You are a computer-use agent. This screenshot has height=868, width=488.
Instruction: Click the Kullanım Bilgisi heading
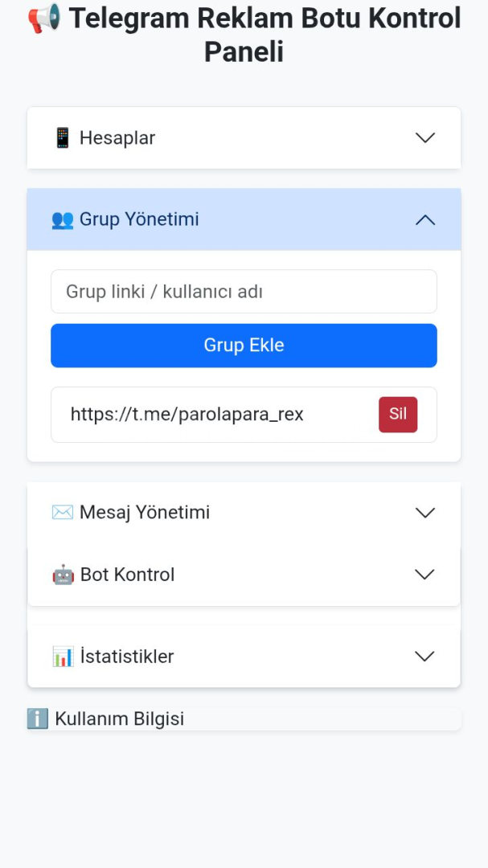tap(119, 719)
